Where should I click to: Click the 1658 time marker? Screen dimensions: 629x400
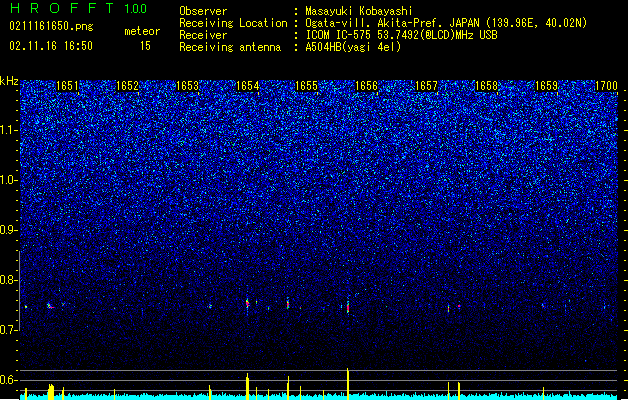point(486,86)
